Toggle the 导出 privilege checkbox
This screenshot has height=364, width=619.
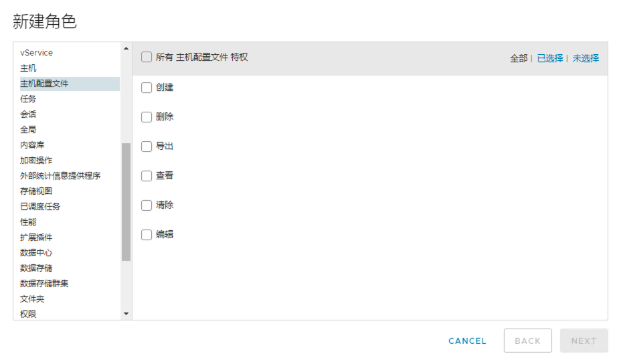click(147, 147)
